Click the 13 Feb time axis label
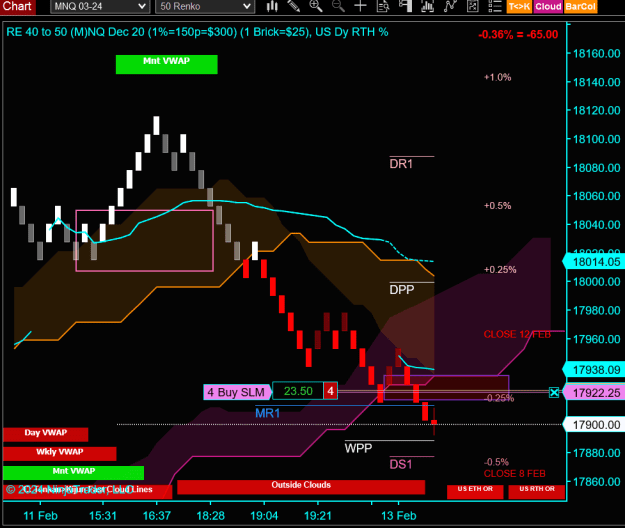Viewport: 625px width, 528px height. point(399,516)
